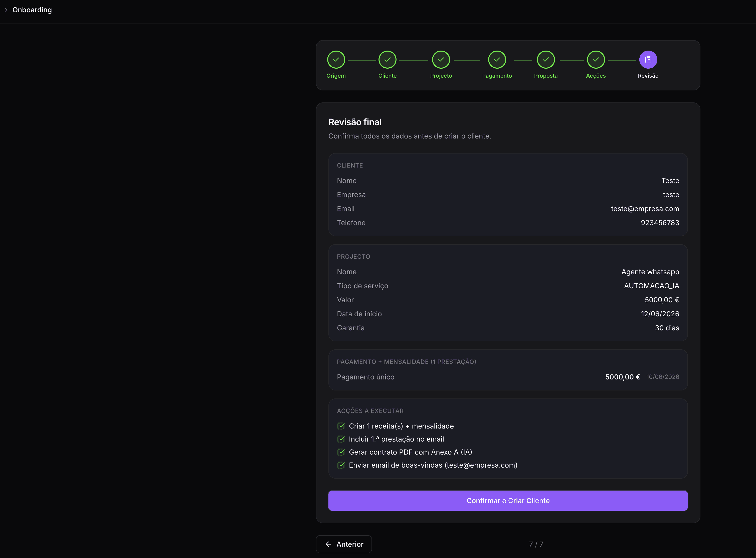This screenshot has height=558, width=756.
Task: Confirm with 'Confirmar e Criar Cliente' button
Action: coord(508,501)
